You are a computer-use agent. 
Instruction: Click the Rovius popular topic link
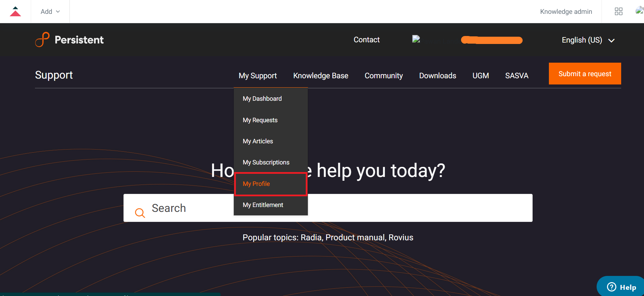(x=401, y=237)
